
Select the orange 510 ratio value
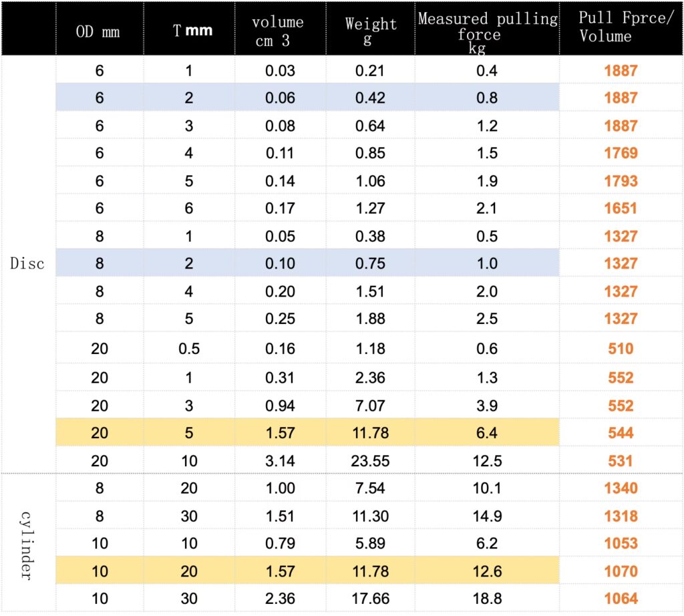click(x=621, y=348)
